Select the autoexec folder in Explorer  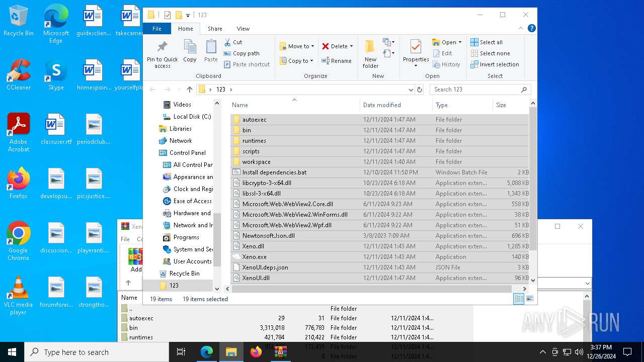point(380,120)
